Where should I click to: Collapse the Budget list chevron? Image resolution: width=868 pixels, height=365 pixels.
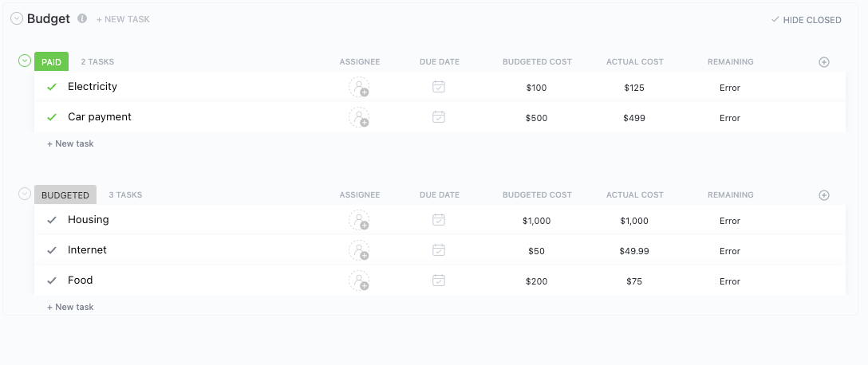[17, 19]
